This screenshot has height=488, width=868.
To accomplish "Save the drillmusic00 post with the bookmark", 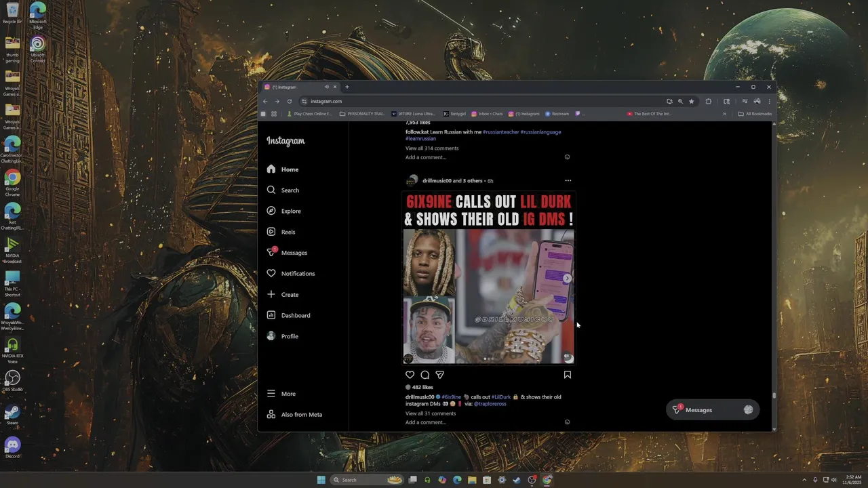I will 568,375.
